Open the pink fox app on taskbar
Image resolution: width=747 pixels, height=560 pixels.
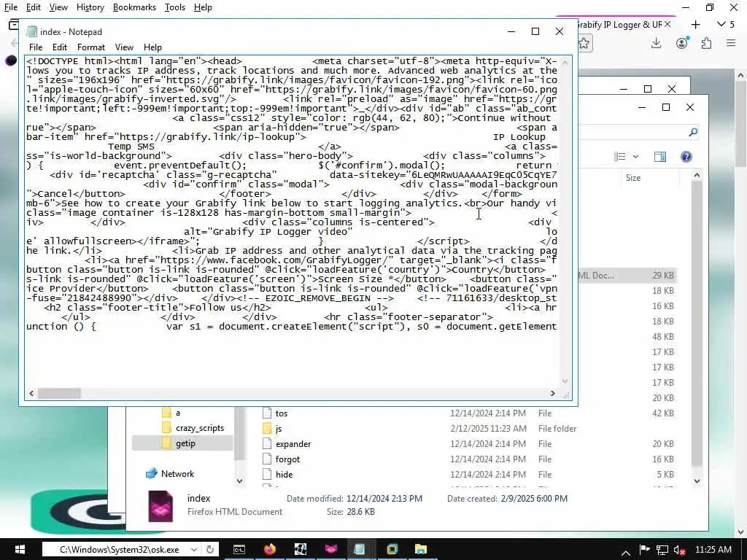point(331,550)
